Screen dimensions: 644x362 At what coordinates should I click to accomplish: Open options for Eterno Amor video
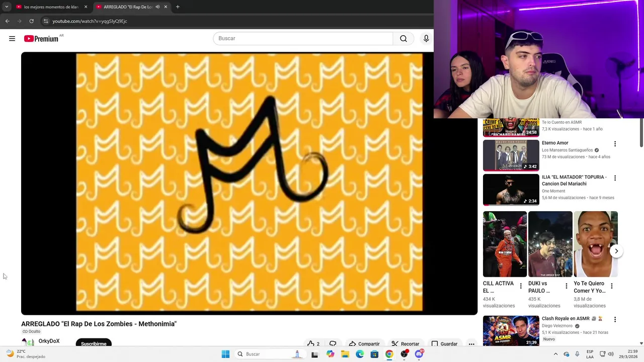(x=615, y=144)
